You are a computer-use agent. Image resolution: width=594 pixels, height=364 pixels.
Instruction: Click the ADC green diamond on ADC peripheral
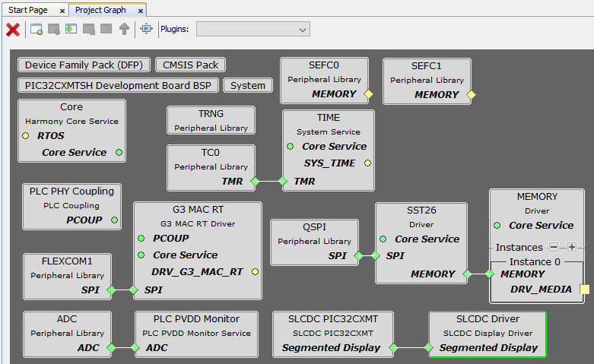pos(111,348)
